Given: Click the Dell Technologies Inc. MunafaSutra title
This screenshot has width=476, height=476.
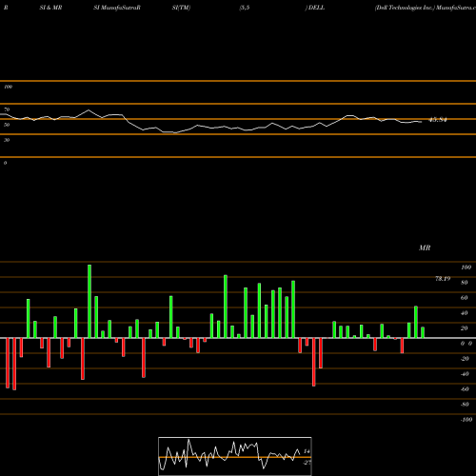Looking at the screenshot, I should [x=426, y=8].
